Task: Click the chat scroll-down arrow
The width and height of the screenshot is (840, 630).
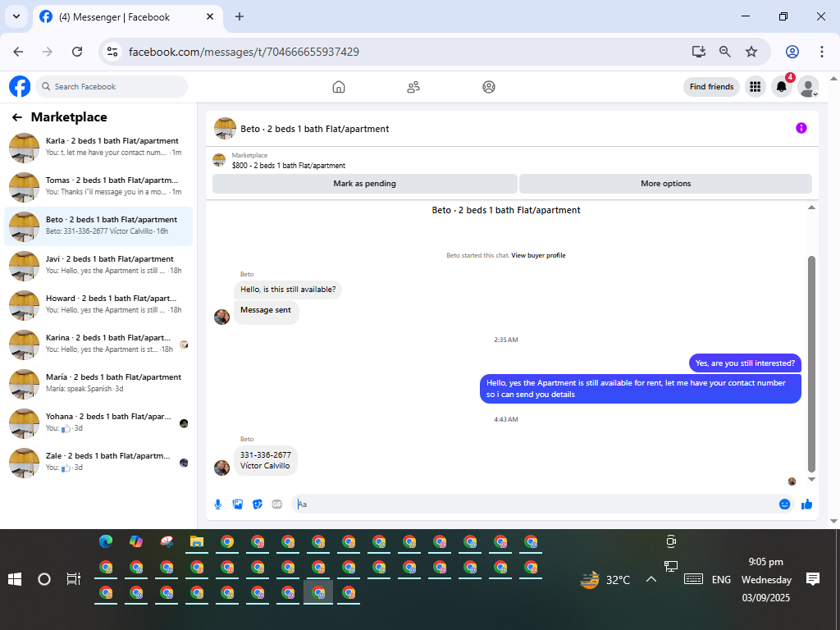Action: [x=811, y=479]
